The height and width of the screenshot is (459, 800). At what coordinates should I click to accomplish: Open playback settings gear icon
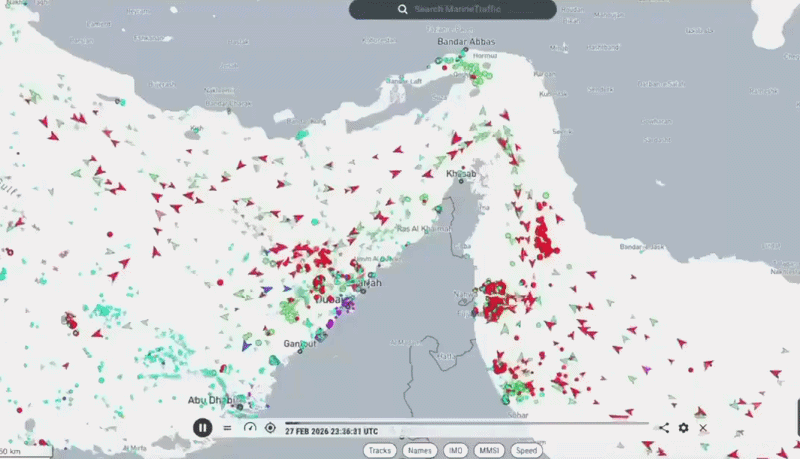684,428
